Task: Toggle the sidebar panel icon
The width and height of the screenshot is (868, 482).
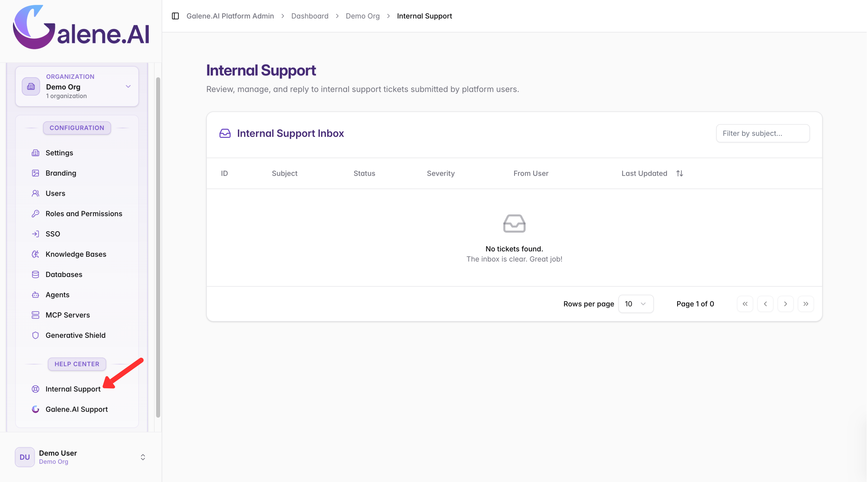Action: coord(175,16)
